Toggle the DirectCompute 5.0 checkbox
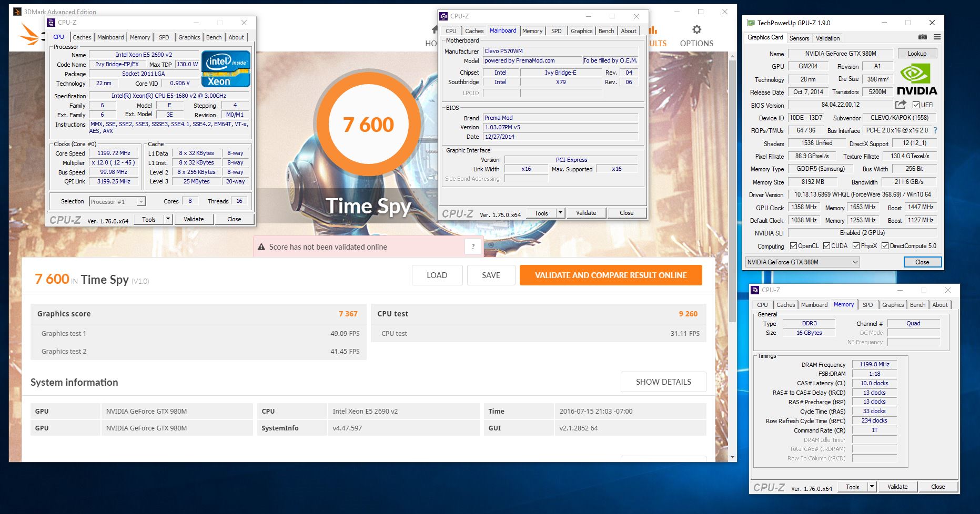Image resolution: width=980 pixels, height=514 pixels. [885, 246]
